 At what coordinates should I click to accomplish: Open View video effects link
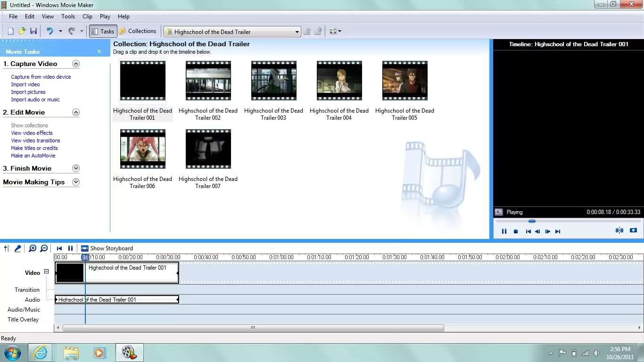pyautogui.click(x=32, y=133)
